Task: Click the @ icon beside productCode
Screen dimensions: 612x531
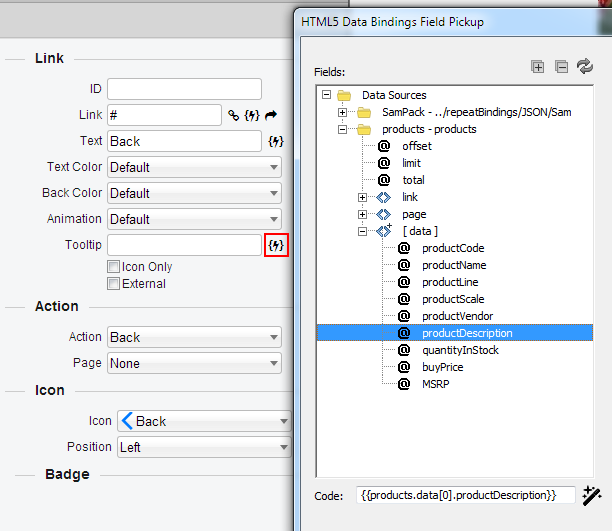Action: tap(404, 248)
